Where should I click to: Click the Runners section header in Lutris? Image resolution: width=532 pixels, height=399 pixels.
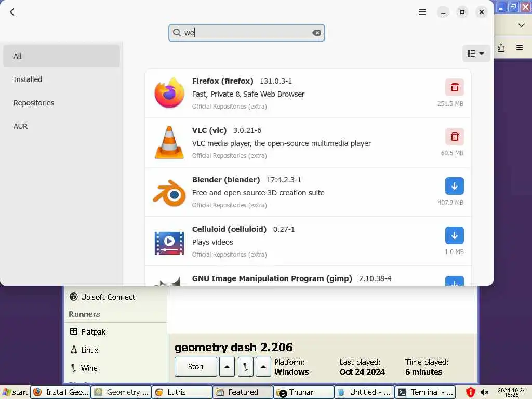point(84,314)
